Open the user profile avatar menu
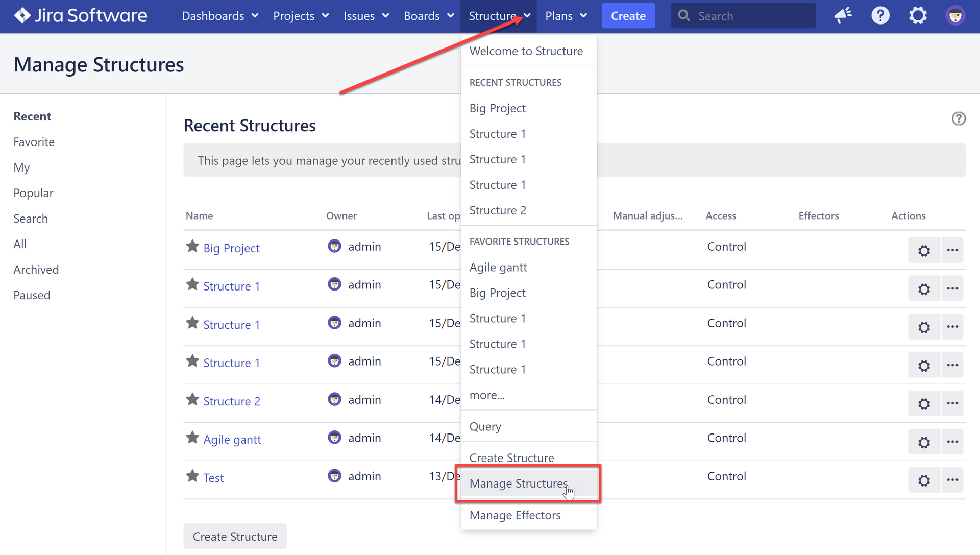Viewport: 980px width, 555px height. tap(954, 16)
